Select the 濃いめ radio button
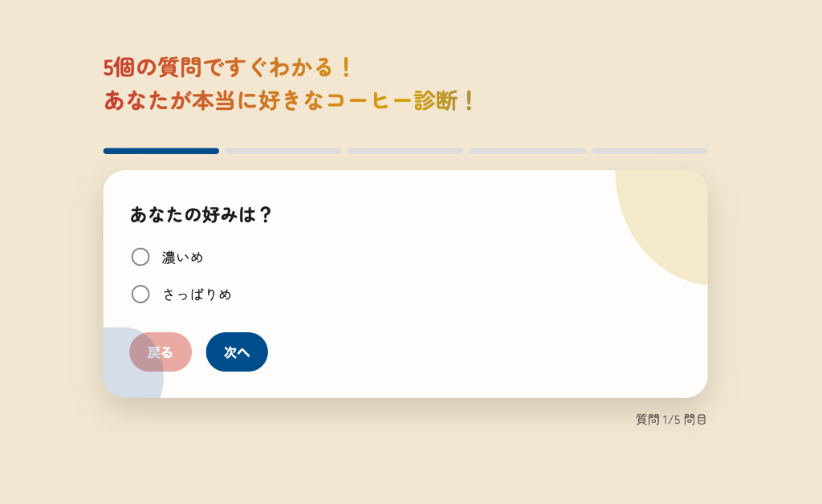Viewport: 822px width, 504px height. (x=140, y=257)
